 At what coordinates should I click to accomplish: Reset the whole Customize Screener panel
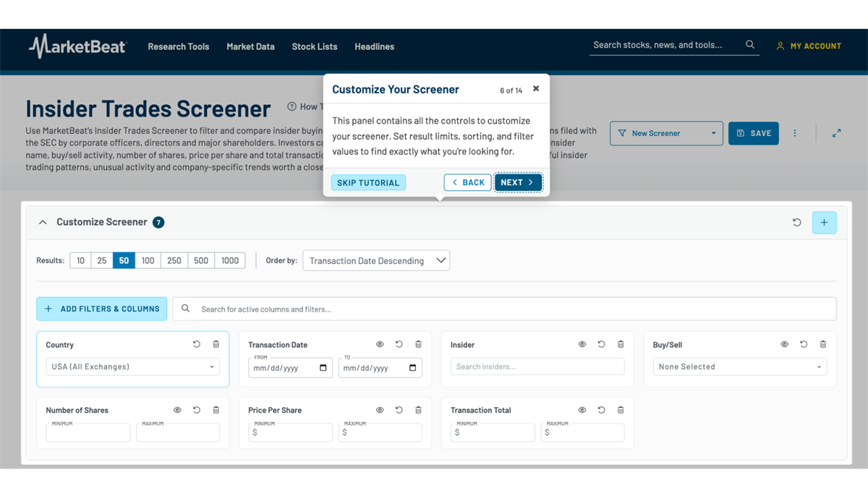click(797, 223)
